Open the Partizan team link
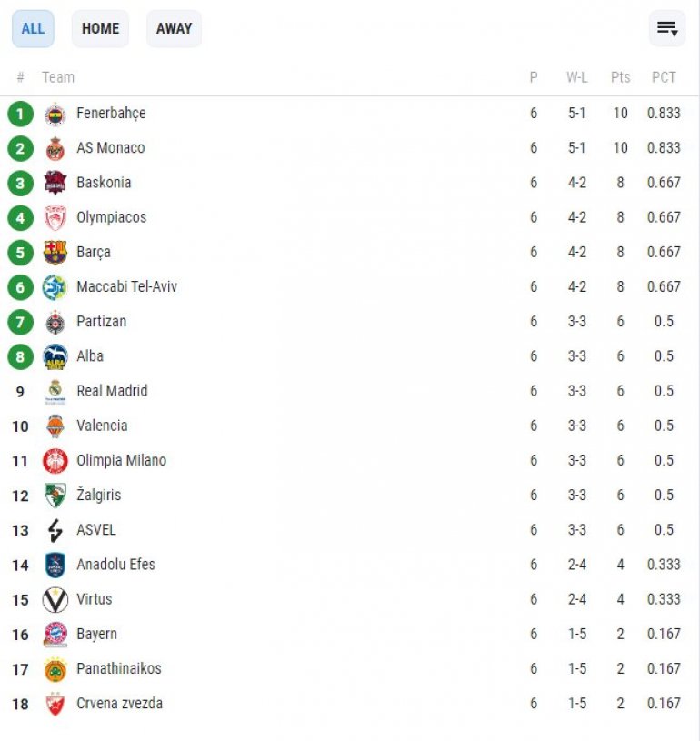Image resolution: width=700 pixels, height=741 pixels. pyautogui.click(x=101, y=322)
